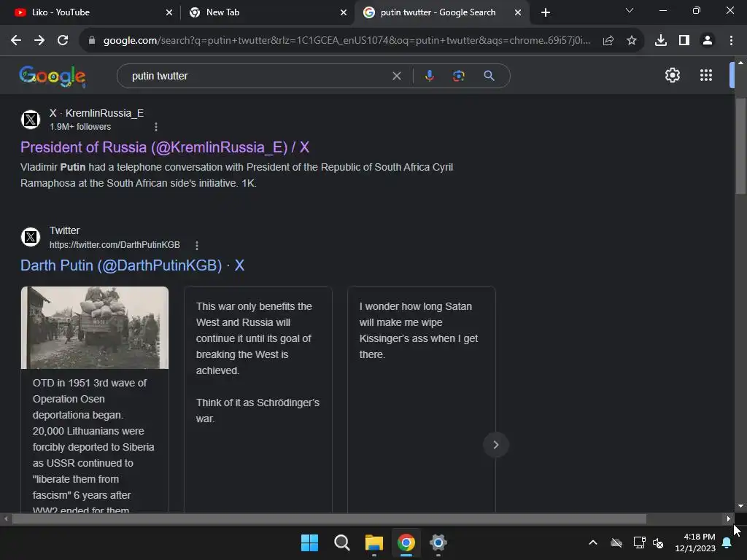Image resolution: width=747 pixels, height=560 pixels.
Task: Open network tray icon
Action: tap(639, 542)
